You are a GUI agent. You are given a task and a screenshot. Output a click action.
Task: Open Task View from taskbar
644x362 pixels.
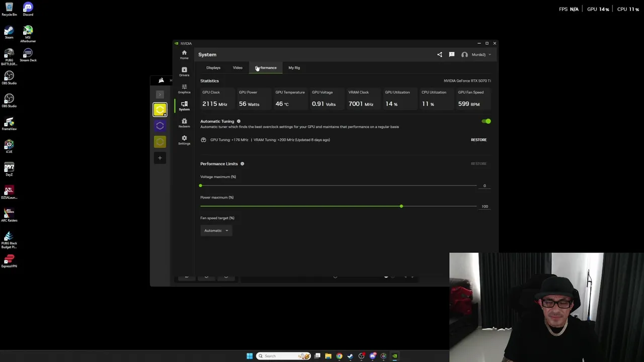tap(317, 356)
